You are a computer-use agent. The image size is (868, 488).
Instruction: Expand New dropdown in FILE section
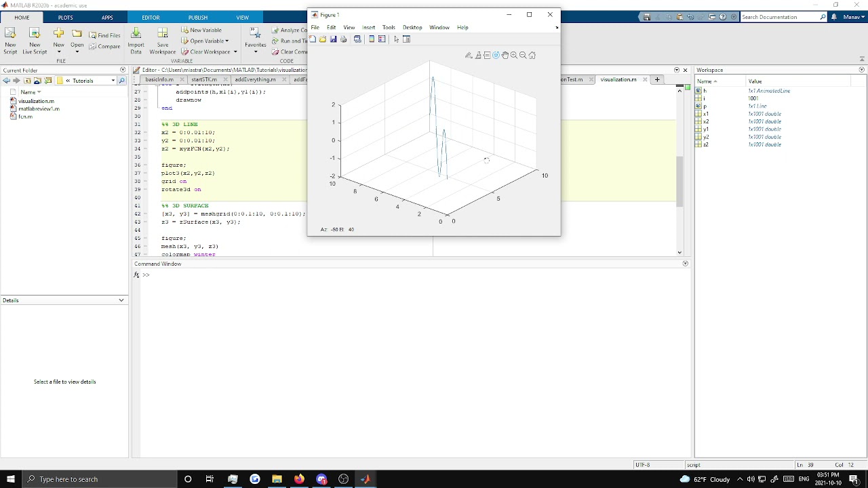pyautogui.click(x=58, y=52)
